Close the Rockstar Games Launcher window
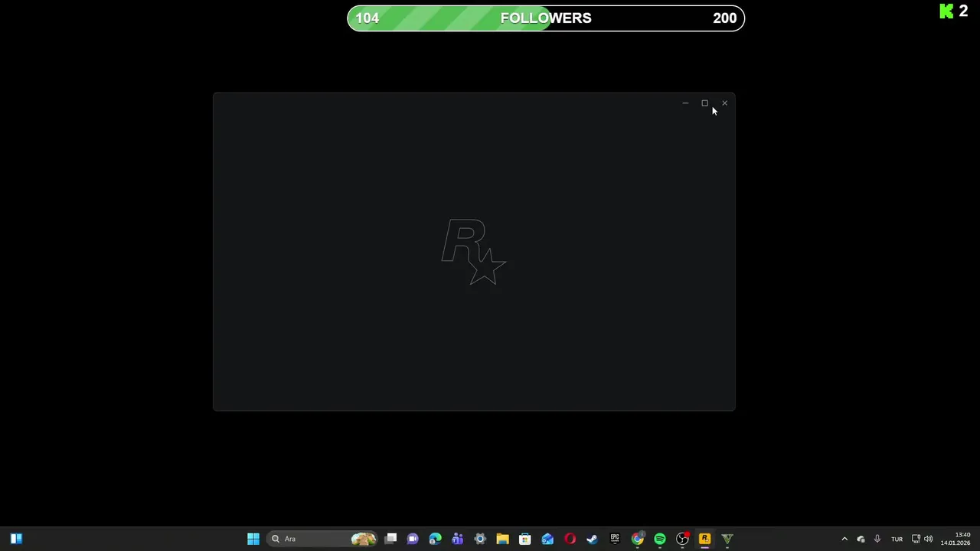This screenshot has height=551, width=980. point(724,103)
